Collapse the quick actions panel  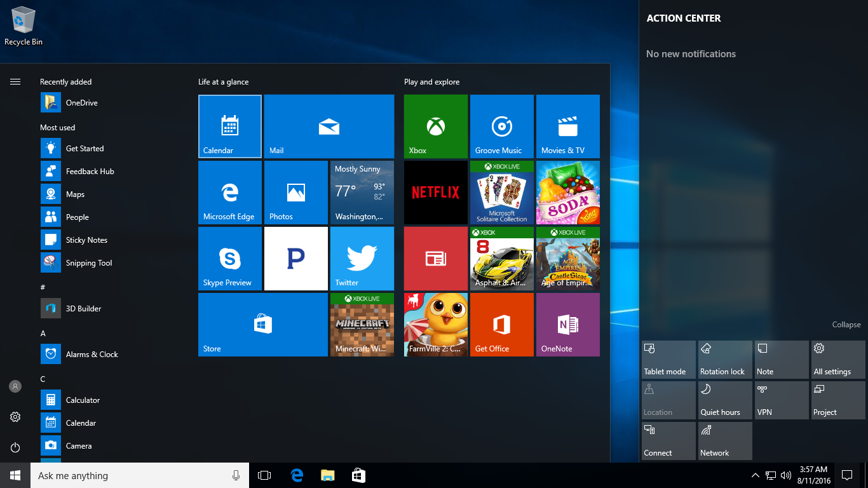click(846, 324)
